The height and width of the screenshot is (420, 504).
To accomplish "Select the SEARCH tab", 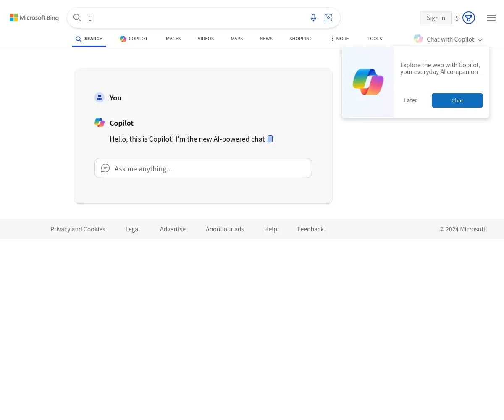I will click(89, 39).
